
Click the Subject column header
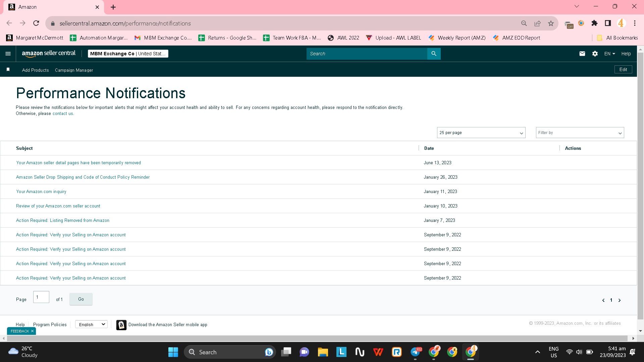click(24, 148)
